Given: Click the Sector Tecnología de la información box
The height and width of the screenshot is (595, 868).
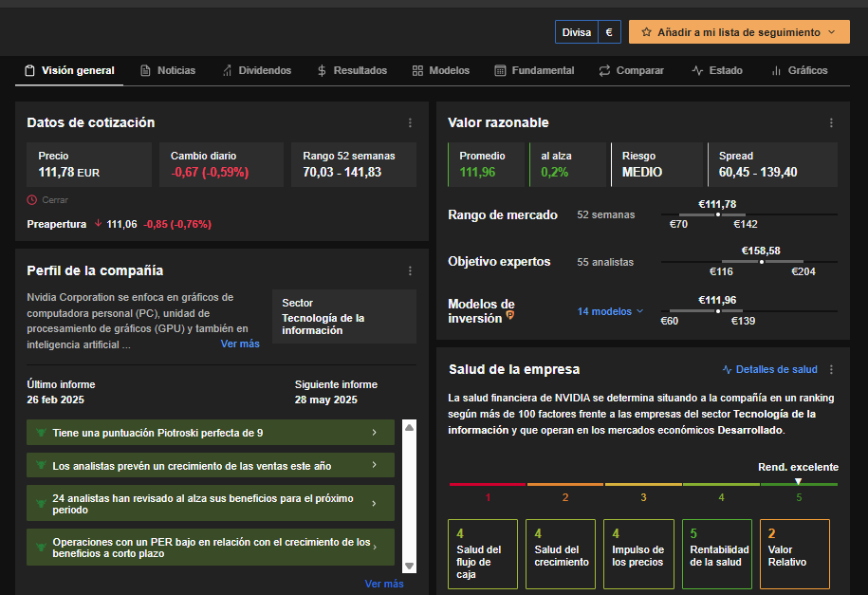Looking at the screenshot, I should tap(344, 316).
